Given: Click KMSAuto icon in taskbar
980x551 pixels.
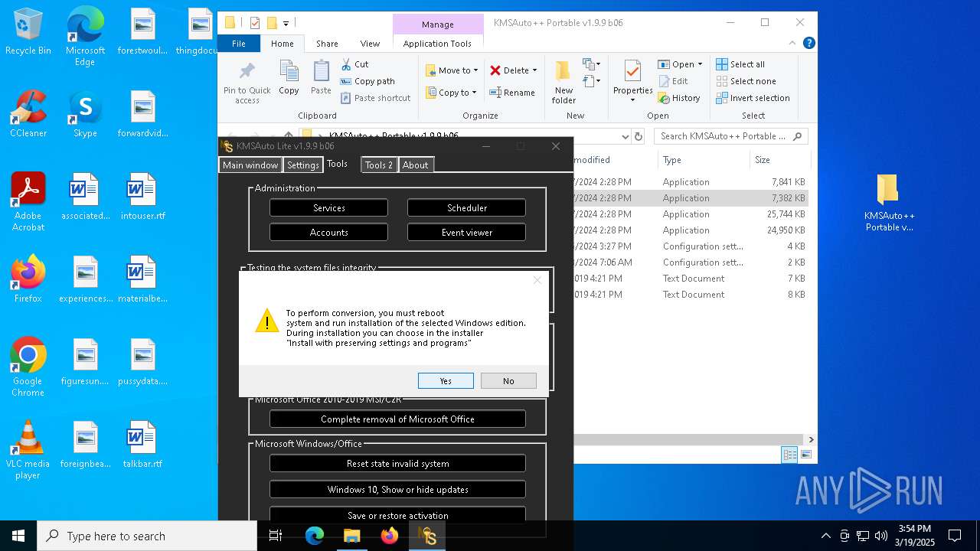Looking at the screenshot, I should click(x=427, y=536).
